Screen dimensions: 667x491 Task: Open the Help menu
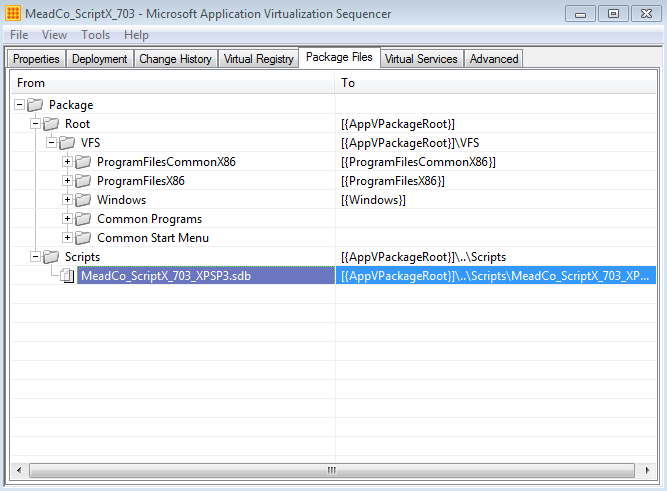click(x=136, y=35)
